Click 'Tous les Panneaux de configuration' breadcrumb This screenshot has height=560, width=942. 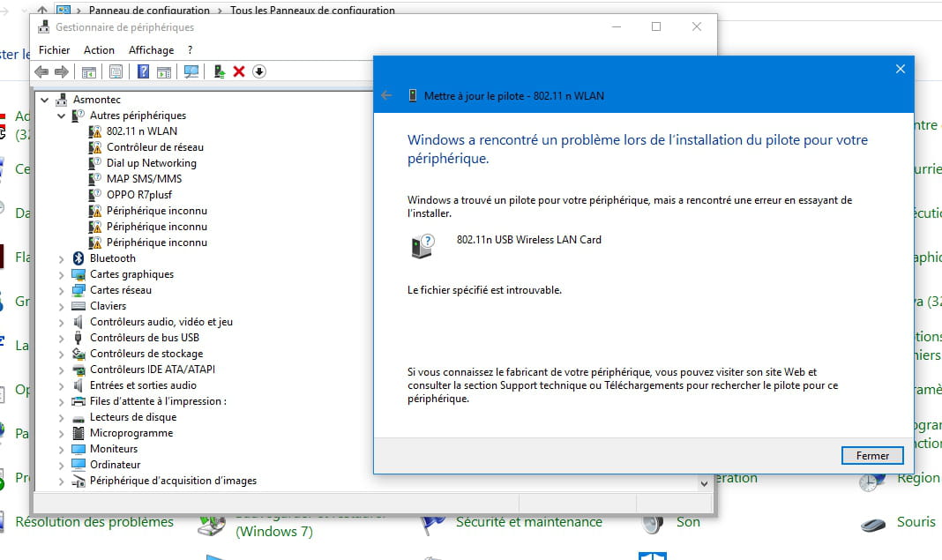point(312,11)
